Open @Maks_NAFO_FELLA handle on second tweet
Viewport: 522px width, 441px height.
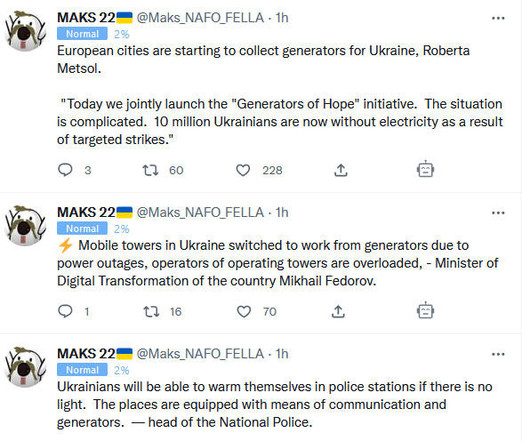200,212
